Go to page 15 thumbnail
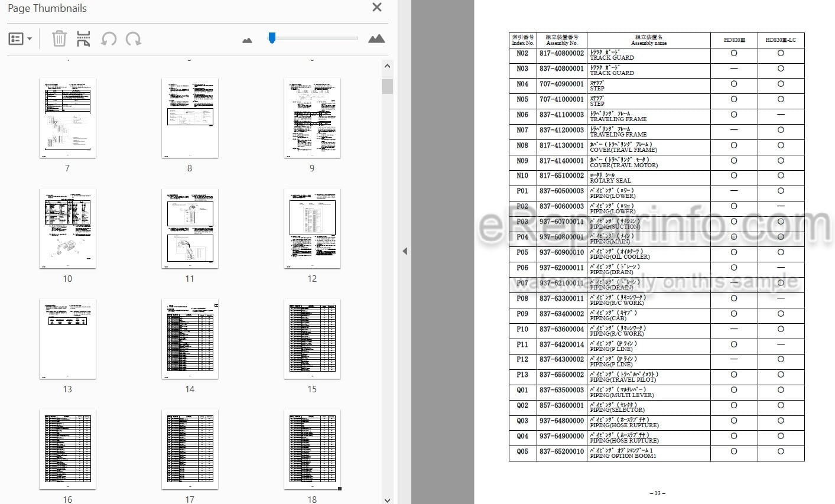This screenshot has height=504, width=835. 312,339
